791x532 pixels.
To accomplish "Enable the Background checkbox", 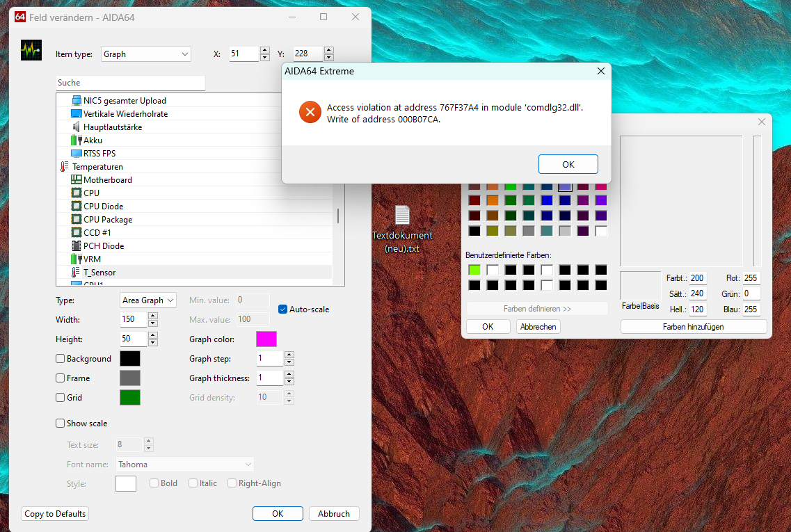I will 60,359.
